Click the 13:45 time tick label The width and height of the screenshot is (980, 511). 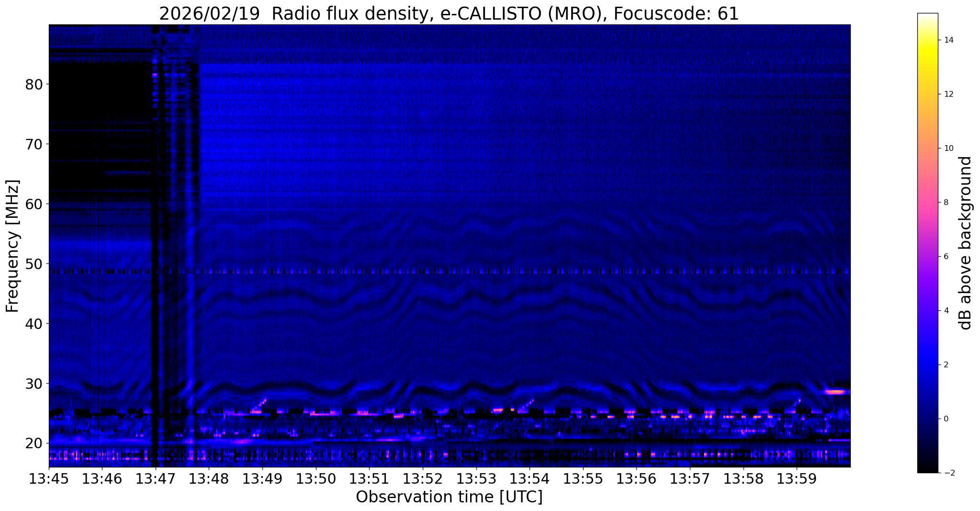[x=49, y=479]
